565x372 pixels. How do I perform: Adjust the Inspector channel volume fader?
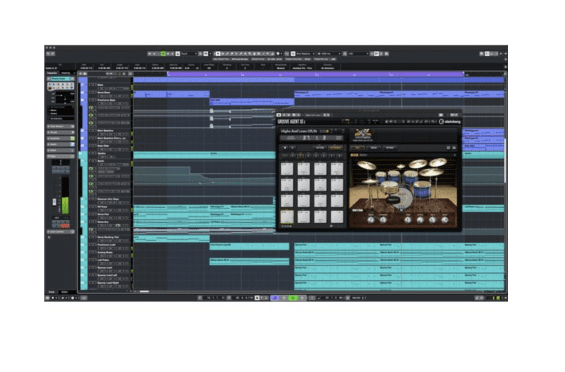(x=55, y=202)
